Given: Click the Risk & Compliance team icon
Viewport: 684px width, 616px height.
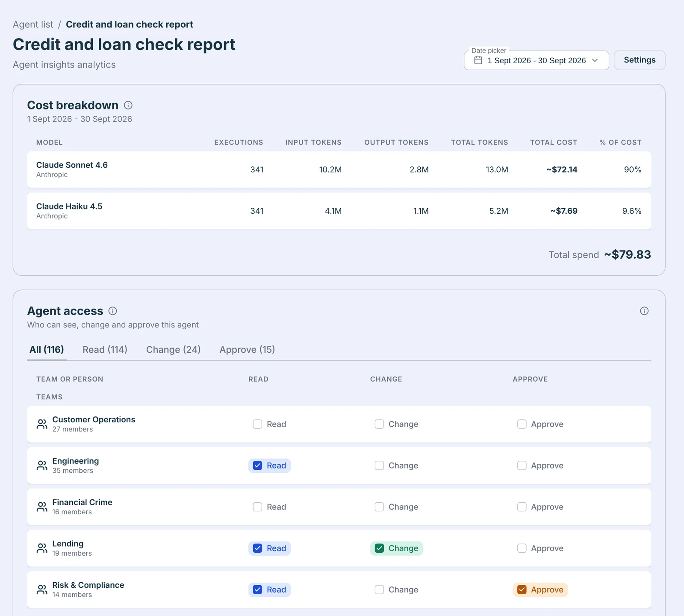Looking at the screenshot, I should pos(42,589).
